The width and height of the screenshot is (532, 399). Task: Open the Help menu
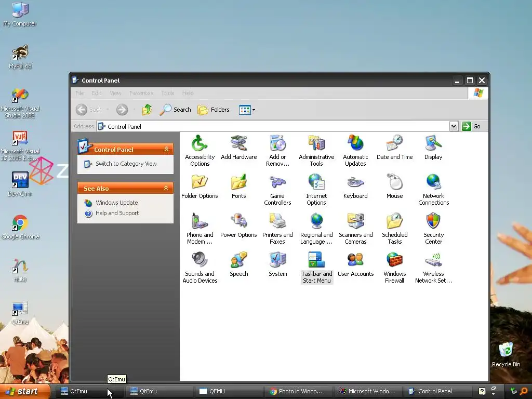(x=188, y=93)
